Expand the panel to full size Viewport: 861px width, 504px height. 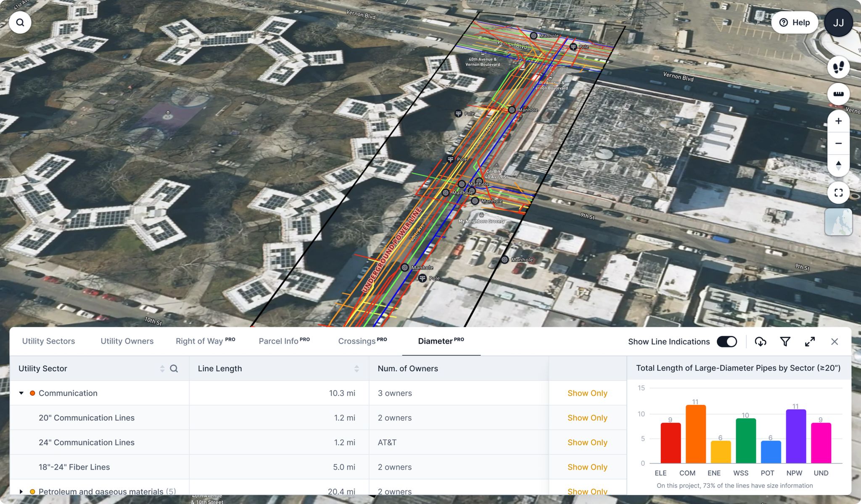[810, 341]
